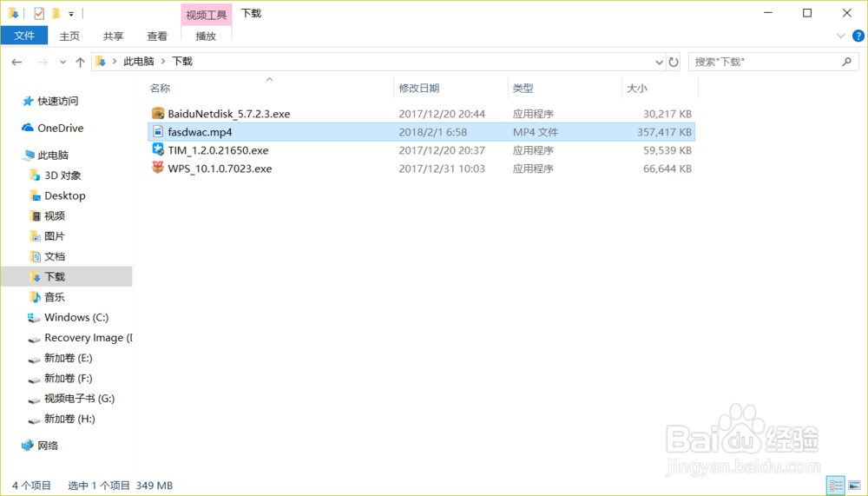Switch to the 主页 ribbon tab

(69, 36)
